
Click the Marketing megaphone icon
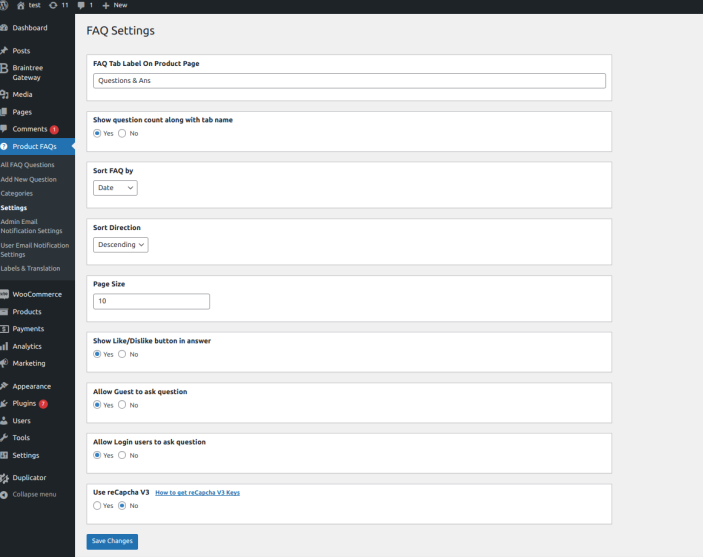pyautogui.click(x=5, y=363)
